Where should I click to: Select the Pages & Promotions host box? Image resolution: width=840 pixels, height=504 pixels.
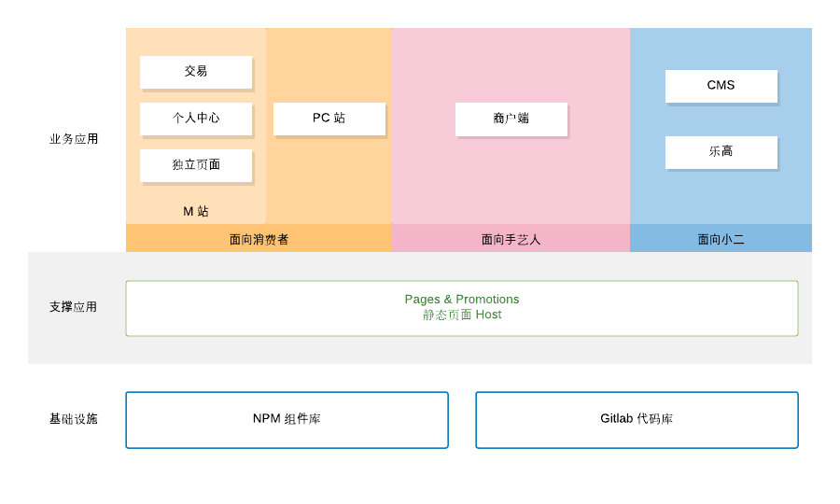point(462,309)
